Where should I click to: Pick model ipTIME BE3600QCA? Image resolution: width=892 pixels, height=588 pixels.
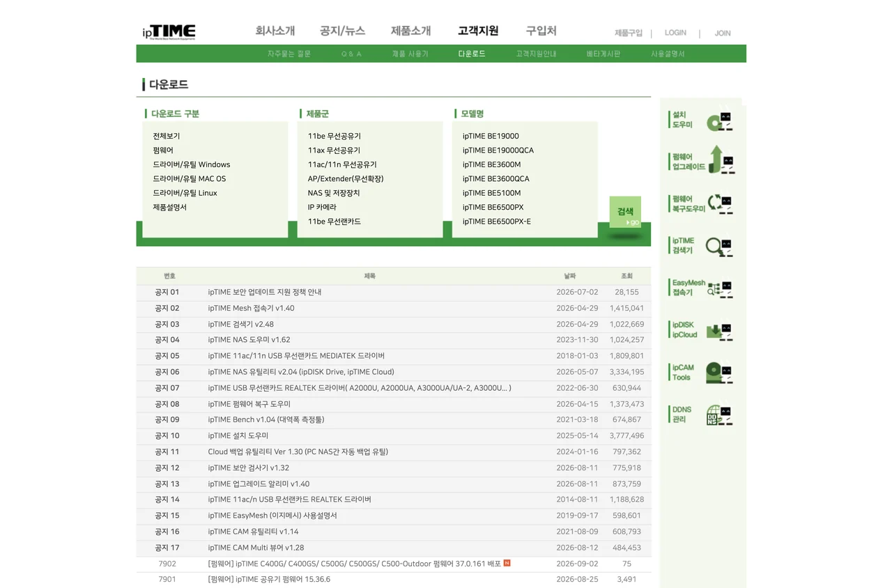pos(495,179)
